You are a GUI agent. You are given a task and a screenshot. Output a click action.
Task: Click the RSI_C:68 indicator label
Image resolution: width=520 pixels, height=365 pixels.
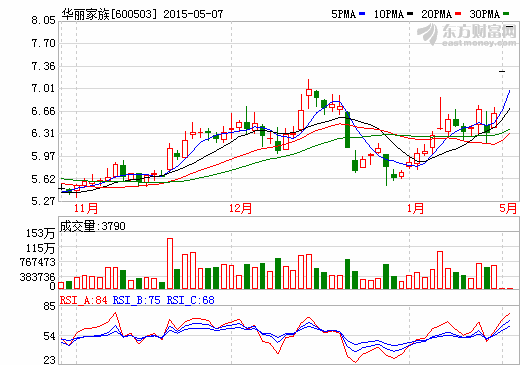point(190,300)
